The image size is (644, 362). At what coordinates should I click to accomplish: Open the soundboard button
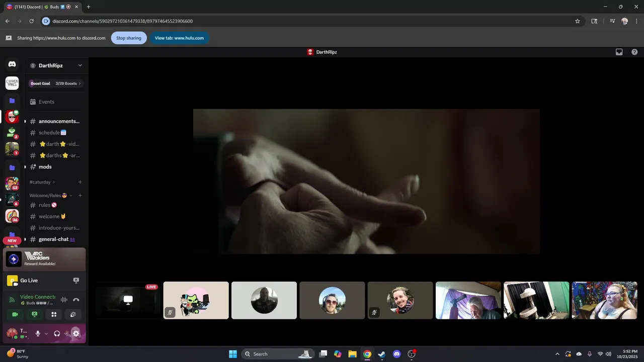pos(73,314)
